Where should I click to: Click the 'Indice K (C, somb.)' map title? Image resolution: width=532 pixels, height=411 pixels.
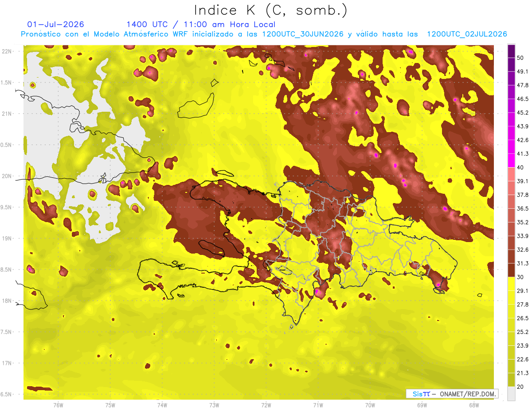(x=270, y=10)
